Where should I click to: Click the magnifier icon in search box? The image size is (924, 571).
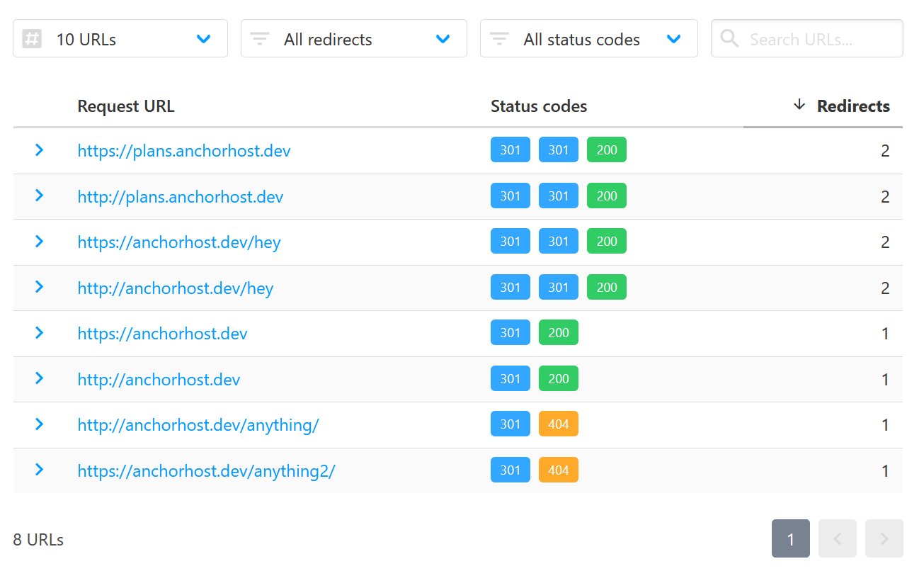pyautogui.click(x=729, y=38)
